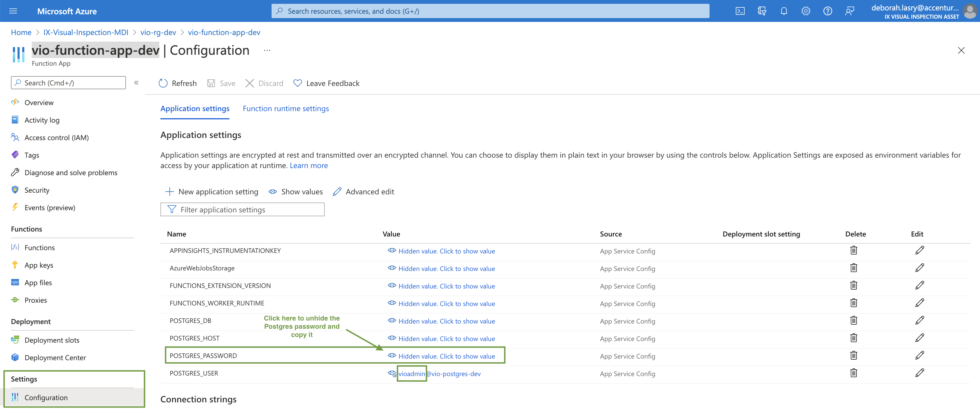Click the filter application settings input field

pos(243,209)
